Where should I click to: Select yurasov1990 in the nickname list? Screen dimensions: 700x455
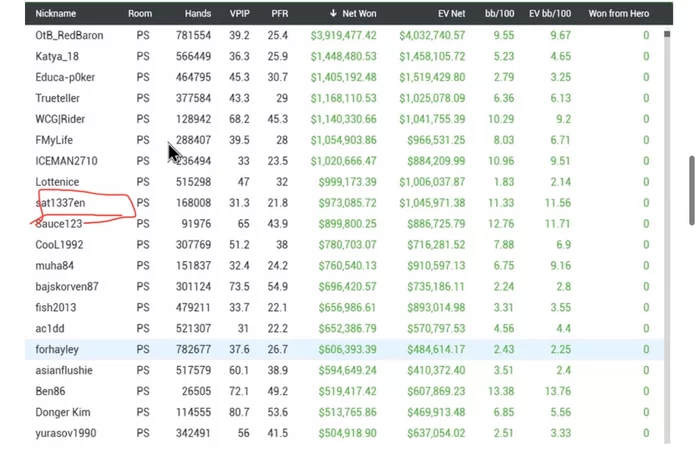coord(65,434)
